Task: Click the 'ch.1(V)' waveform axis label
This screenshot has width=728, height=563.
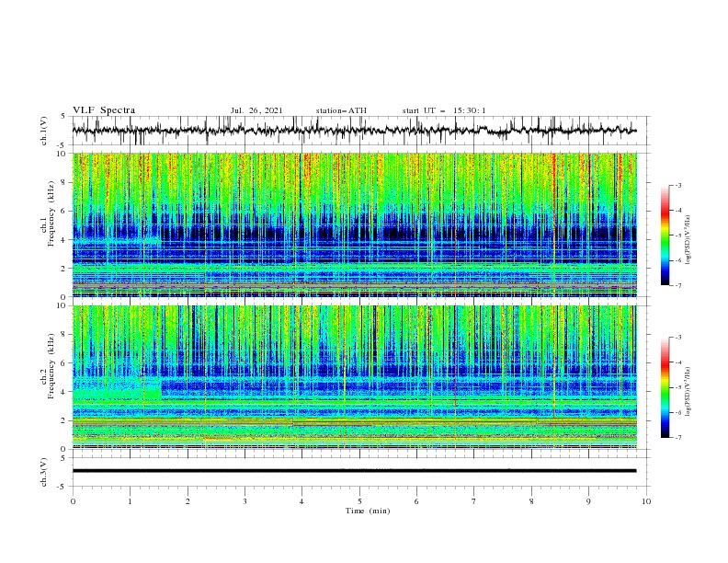Action: (44, 131)
